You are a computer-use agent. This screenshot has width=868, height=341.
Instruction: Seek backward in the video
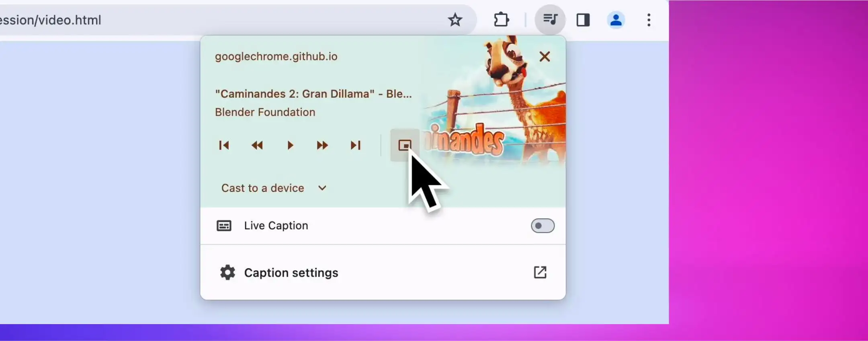pyautogui.click(x=257, y=145)
